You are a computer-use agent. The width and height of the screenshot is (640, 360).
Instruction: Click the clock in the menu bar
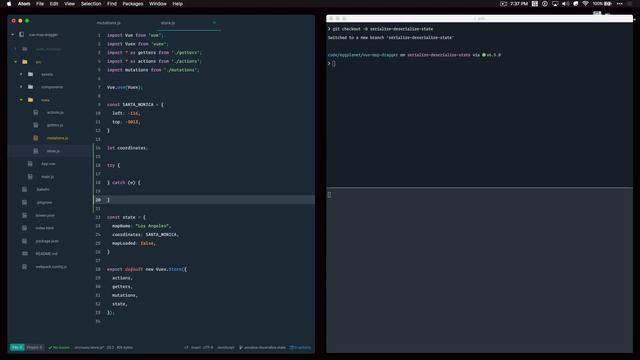click(x=519, y=4)
